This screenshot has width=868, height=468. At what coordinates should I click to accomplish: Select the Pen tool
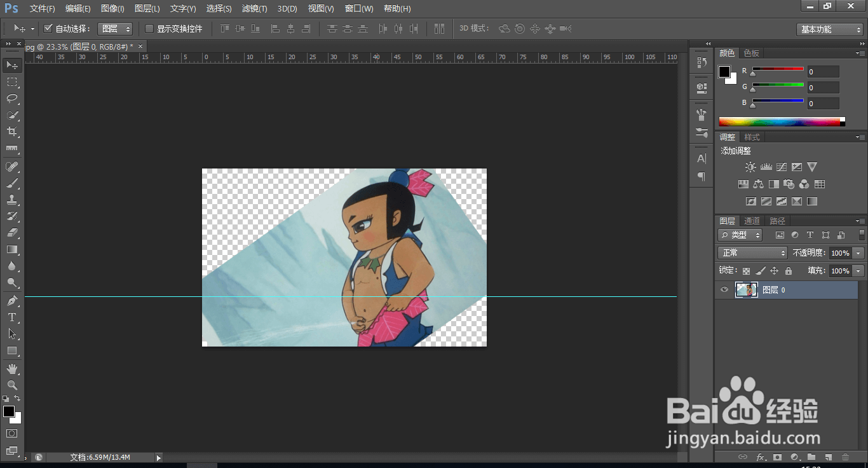pos(12,300)
